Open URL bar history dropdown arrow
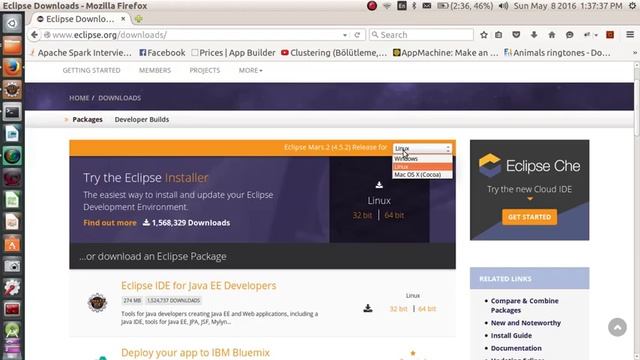The width and height of the screenshot is (640, 360). pos(345,35)
